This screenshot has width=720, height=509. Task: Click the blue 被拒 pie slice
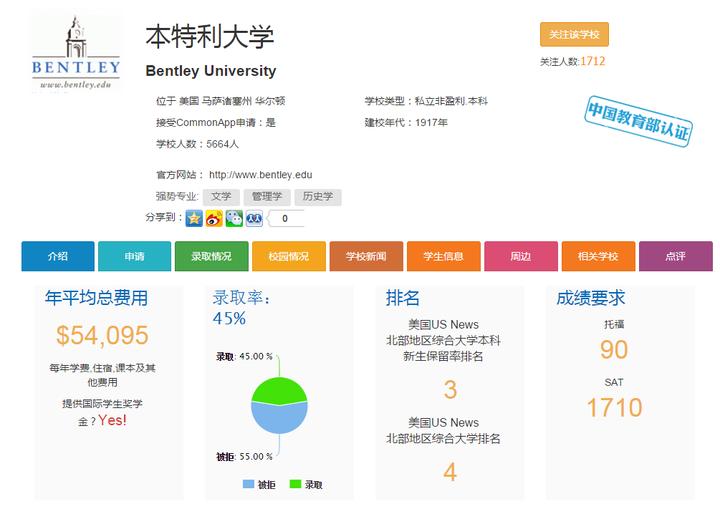[x=279, y=418]
